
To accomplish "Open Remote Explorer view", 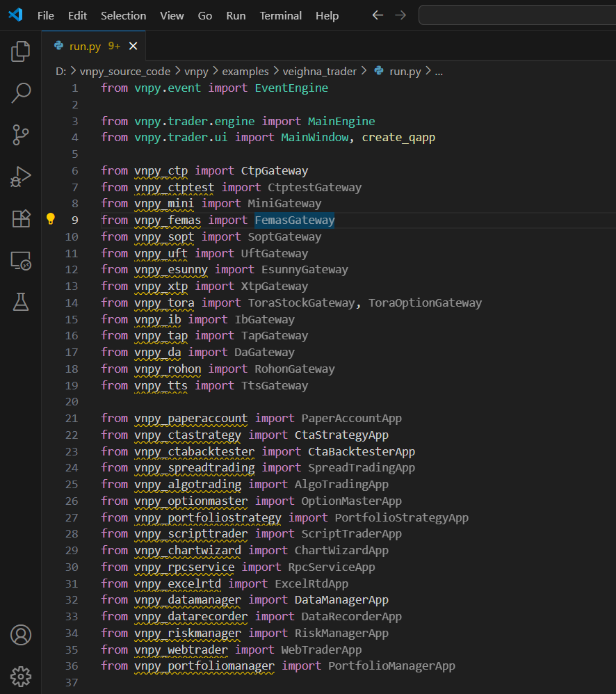I will point(20,261).
